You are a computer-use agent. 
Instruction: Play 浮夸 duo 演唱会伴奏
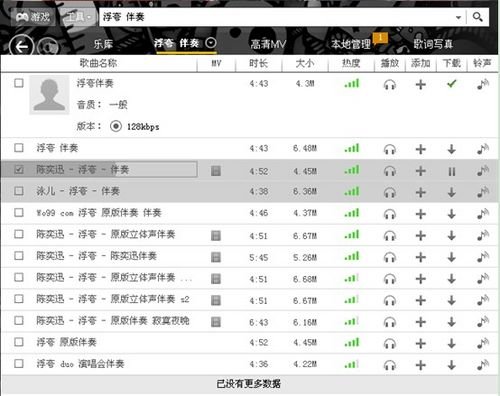click(390, 365)
